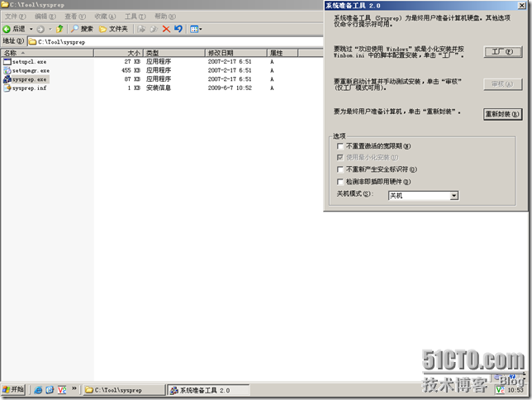Open the 编辑(E) menu
The width and height of the screenshot is (532, 400).
pyautogui.click(x=45, y=17)
